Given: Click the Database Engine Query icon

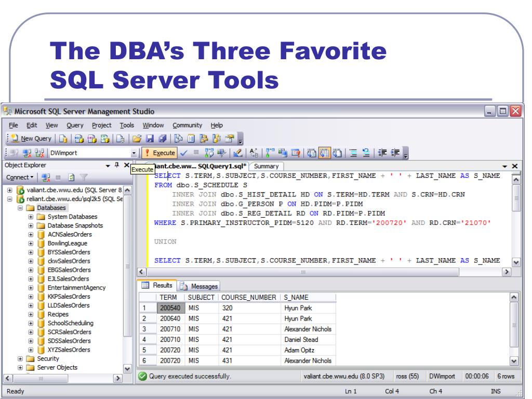Looking at the screenshot, I should (63, 138).
